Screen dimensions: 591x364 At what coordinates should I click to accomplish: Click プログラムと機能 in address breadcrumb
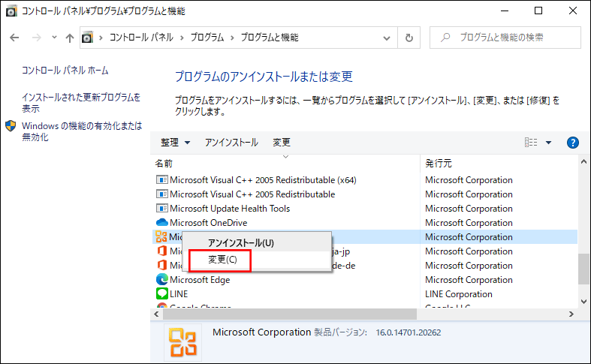click(x=270, y=38)
